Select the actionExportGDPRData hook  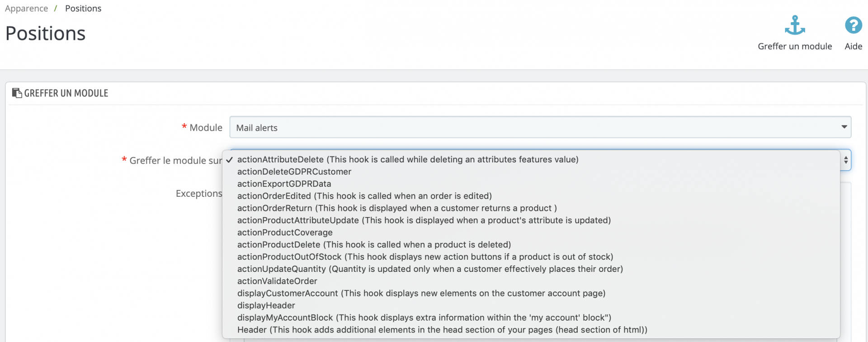284,184
